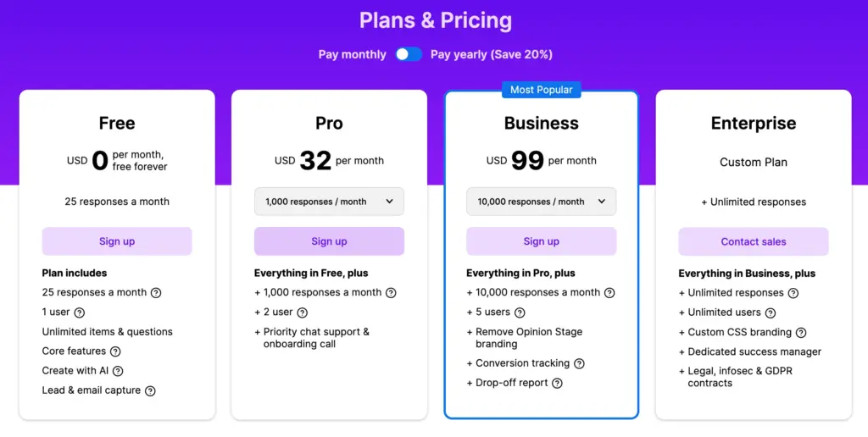
Task: Click the Enterprise 'Contact sales' button
Action: pos(754,241)
